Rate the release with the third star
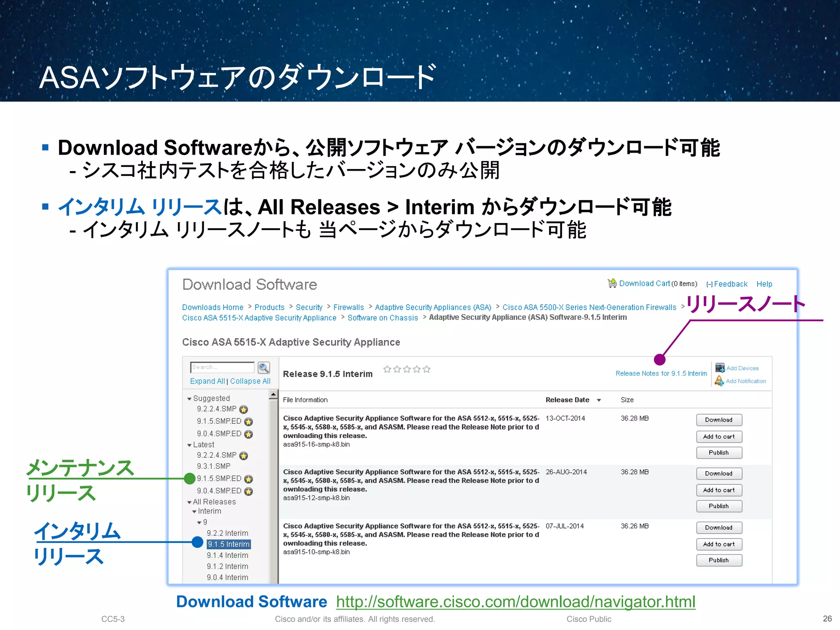Screen dimensions: 840x630 407,369
